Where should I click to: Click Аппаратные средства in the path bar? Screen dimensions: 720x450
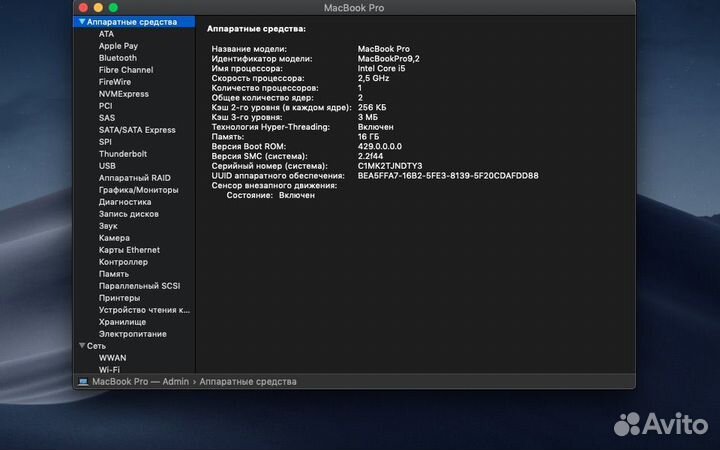click(248, 382)
